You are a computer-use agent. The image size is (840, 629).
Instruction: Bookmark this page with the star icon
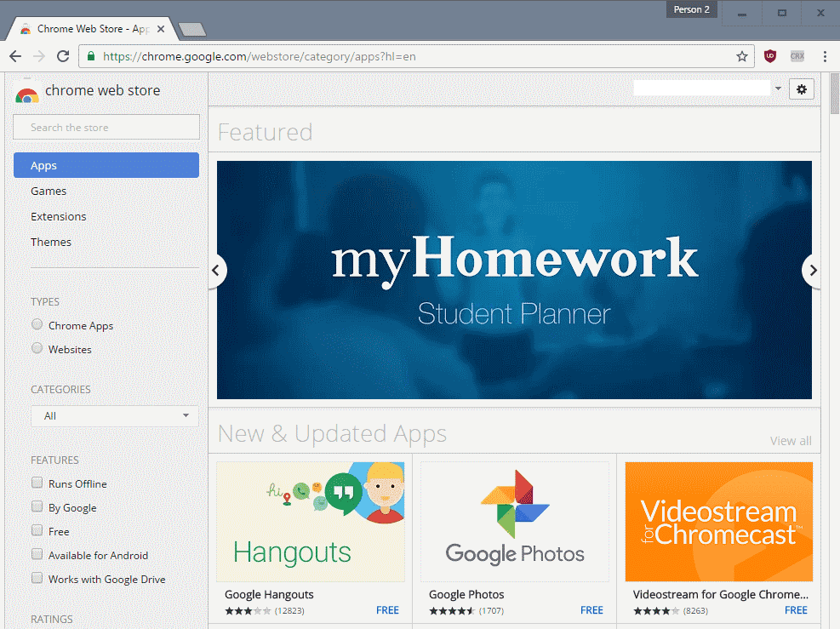coord(742,56)
